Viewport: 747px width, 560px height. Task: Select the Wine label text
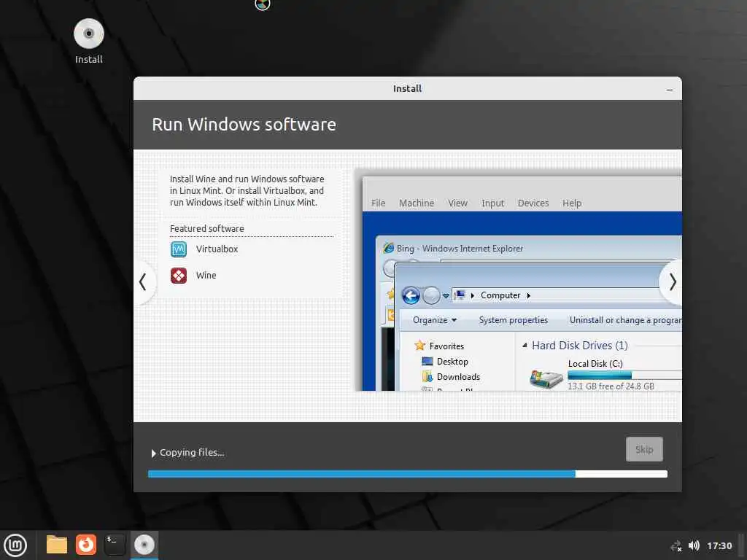(206, 275)
